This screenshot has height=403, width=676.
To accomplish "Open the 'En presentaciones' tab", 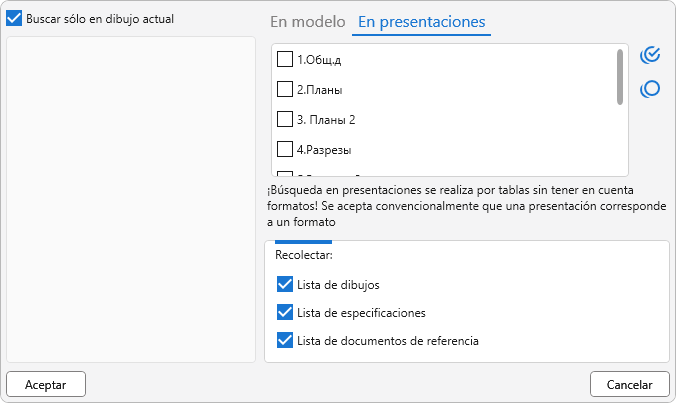I will 421,22.
